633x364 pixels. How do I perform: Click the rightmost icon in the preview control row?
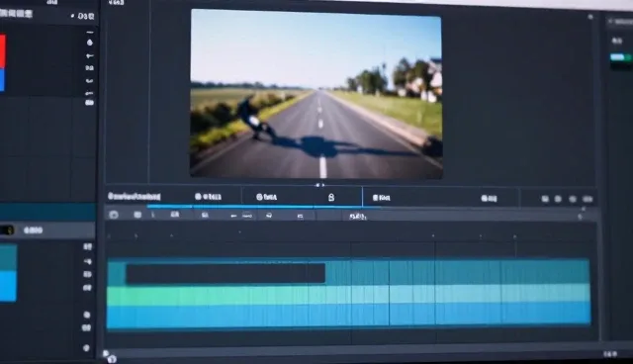point(588,199)
